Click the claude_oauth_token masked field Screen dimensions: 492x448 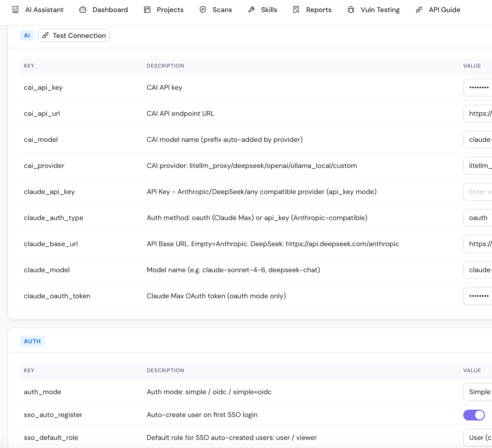coord(478,296)
